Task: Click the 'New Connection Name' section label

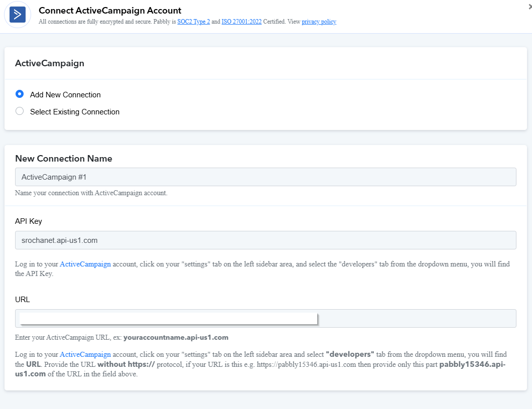Action: click(x=63, y=159)
